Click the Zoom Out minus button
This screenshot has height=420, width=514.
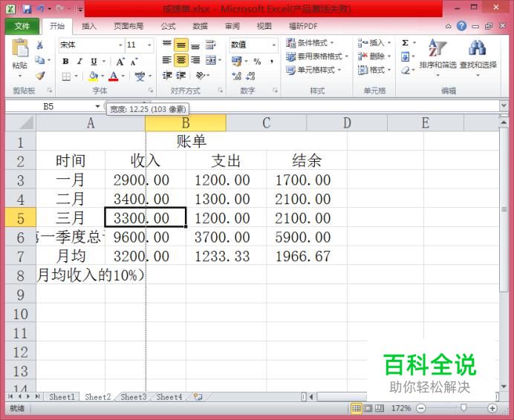[x=421, y=408]
